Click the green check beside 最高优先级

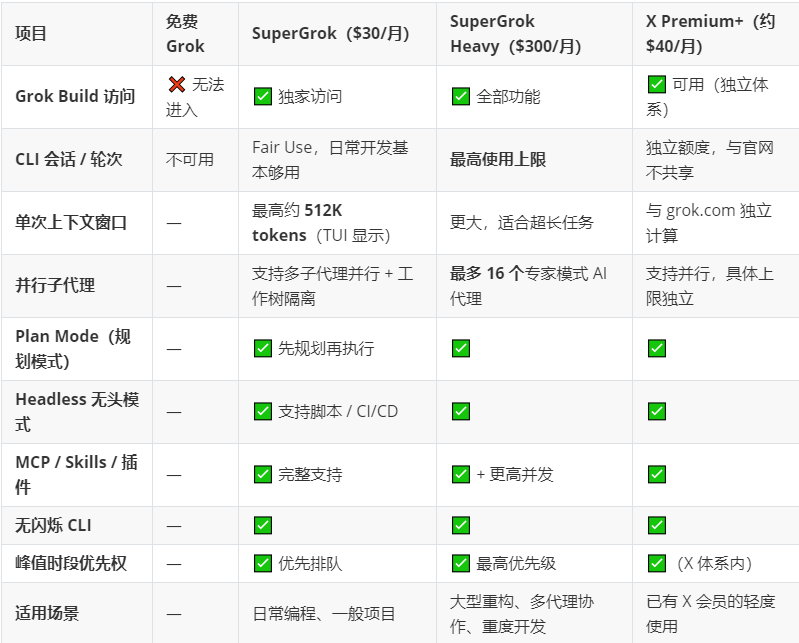coord(461,563)
